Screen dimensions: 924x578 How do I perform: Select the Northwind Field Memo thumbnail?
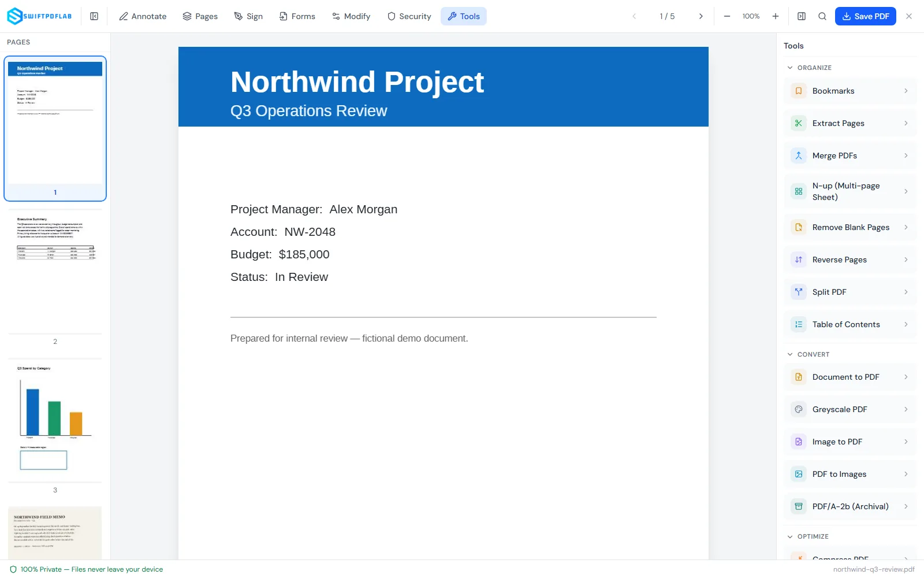[55, 533]
